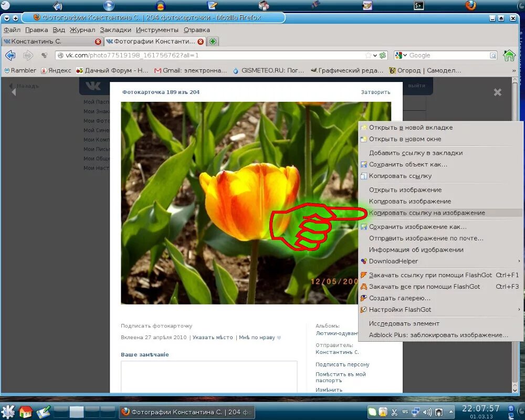Bookmark this page with the star icon
The height and width of the screenshot is (420, 525).
point(369,55)
